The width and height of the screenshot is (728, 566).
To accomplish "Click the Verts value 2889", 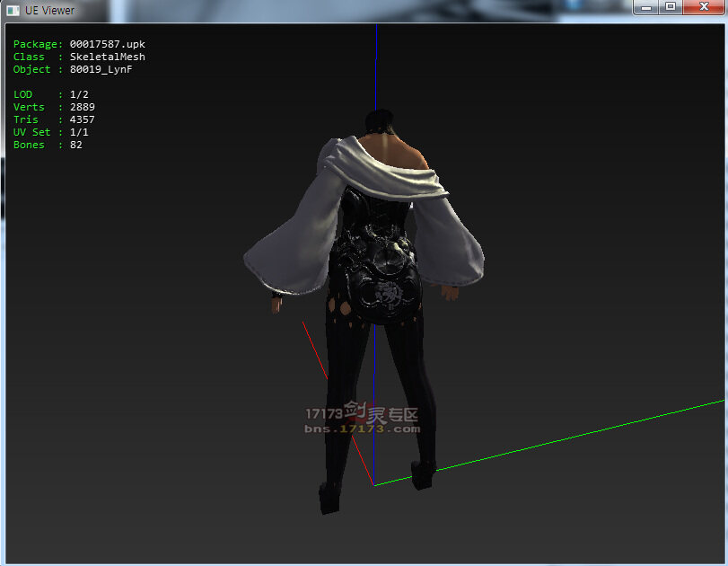I will tap(83, 107).
